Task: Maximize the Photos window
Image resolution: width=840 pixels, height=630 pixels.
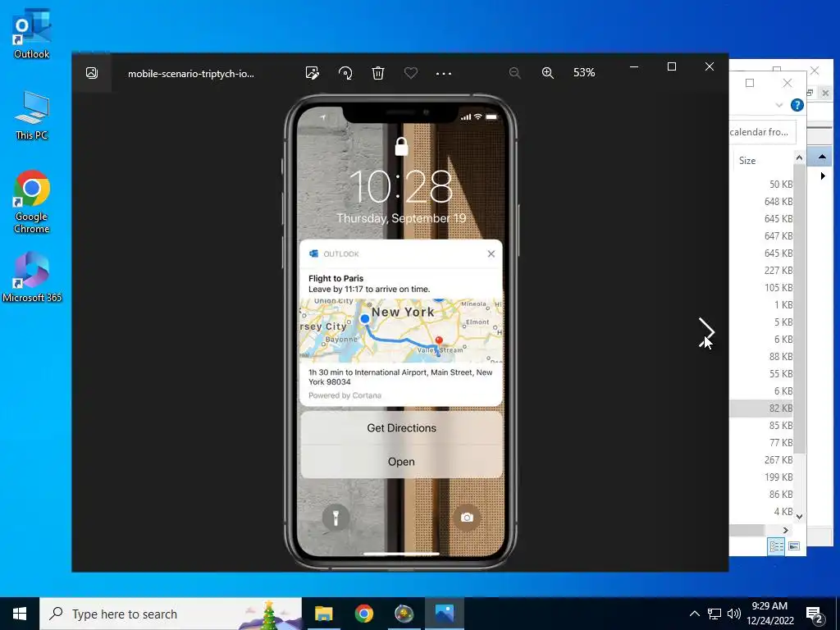Action: pos(672,66)
